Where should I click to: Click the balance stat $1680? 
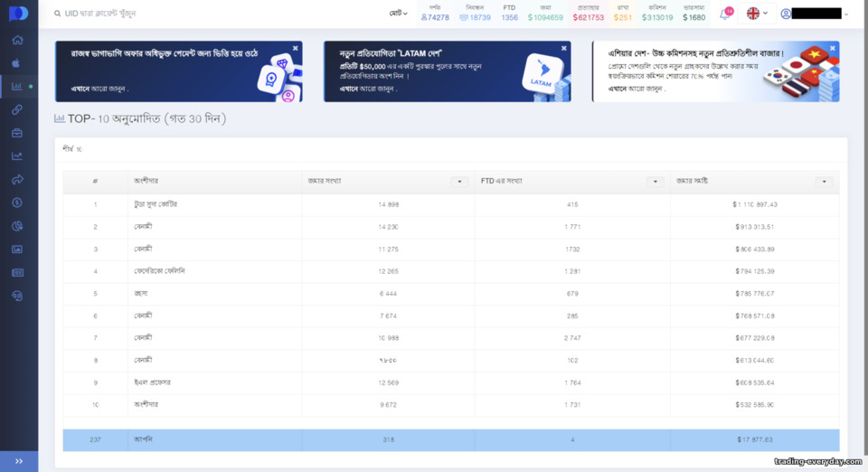click(x=693, y=14)
